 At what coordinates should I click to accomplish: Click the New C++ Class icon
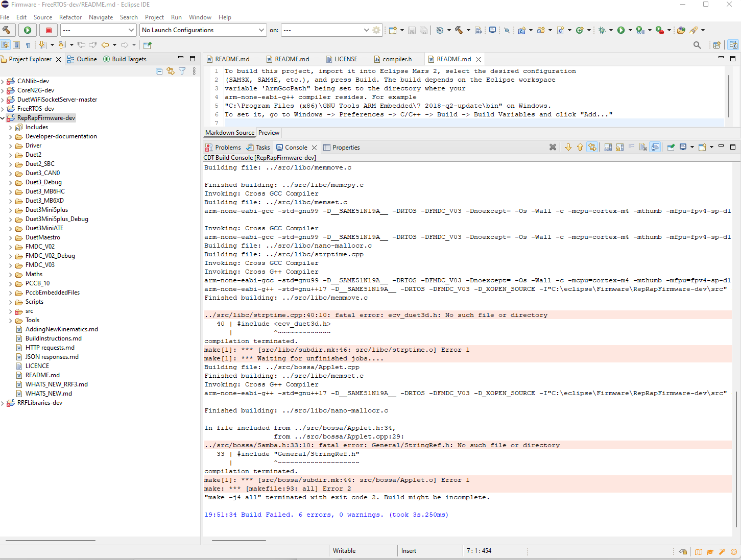(580, 30)
